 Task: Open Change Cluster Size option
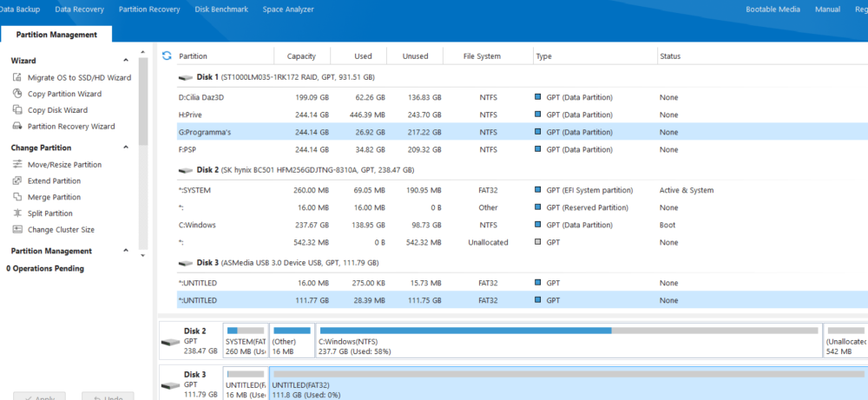pos(61,230)
